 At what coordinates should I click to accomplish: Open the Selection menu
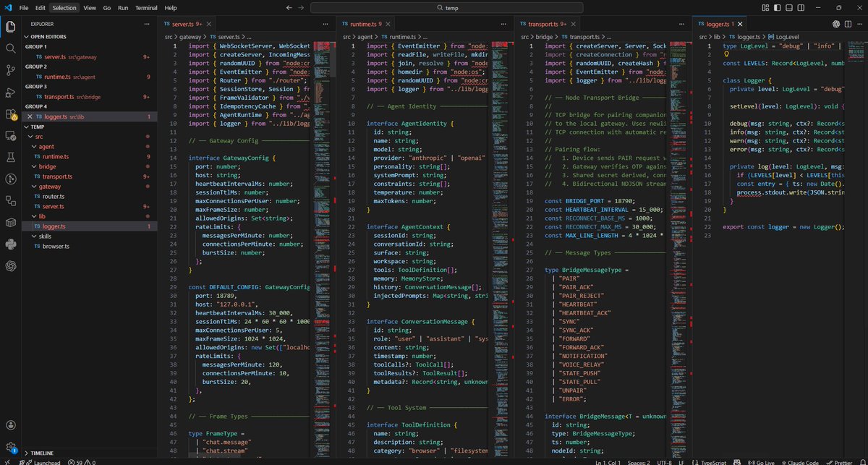pyautogui.click(x=64, y=7)
